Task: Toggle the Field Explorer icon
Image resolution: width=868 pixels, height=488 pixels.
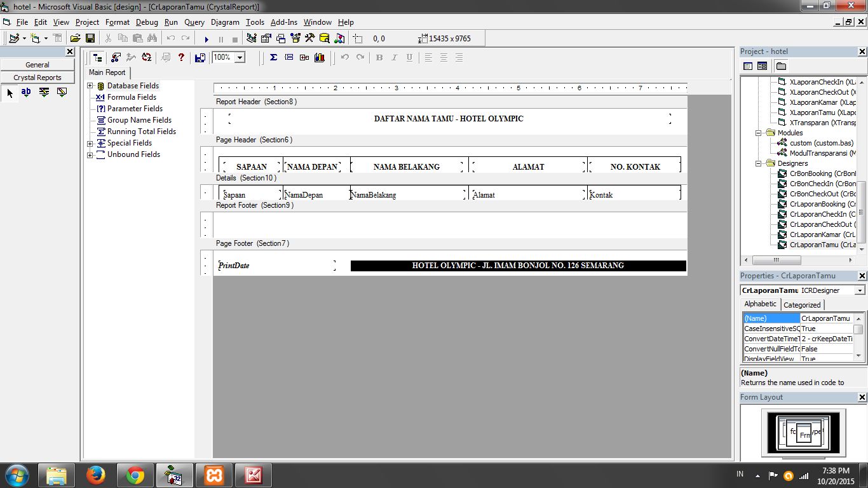Action: 98,57
